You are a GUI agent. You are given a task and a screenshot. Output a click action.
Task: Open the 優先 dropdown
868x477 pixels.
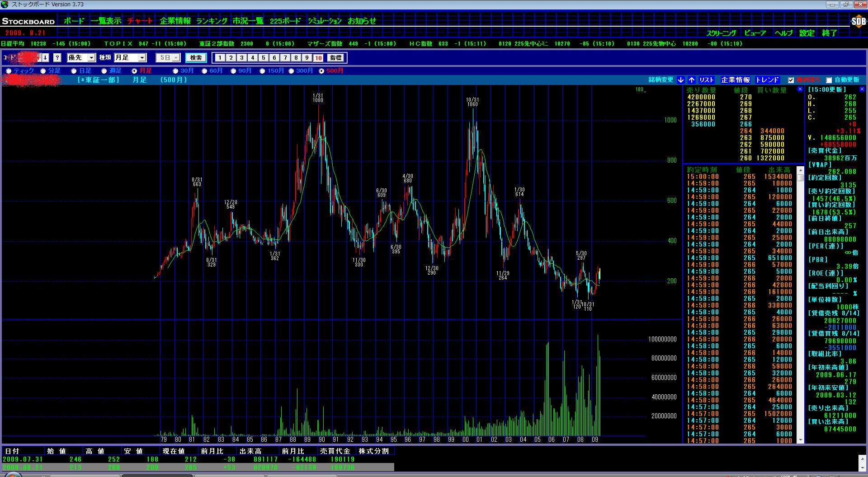click(91, 58)
